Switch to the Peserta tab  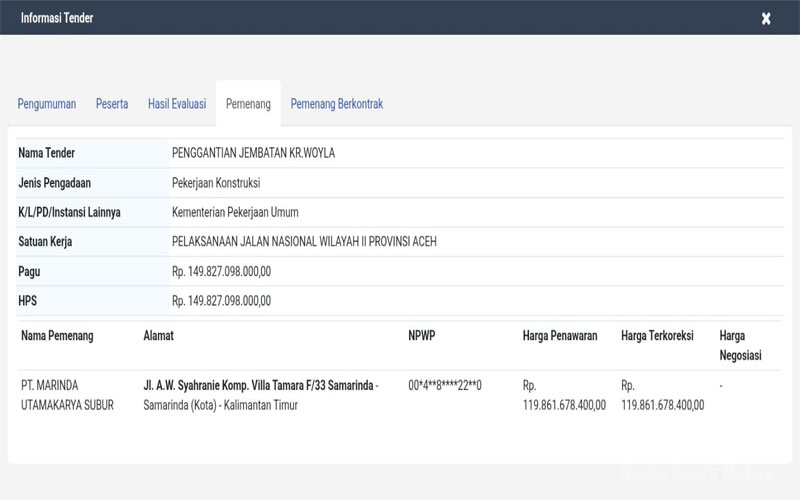tap(112, 104)
